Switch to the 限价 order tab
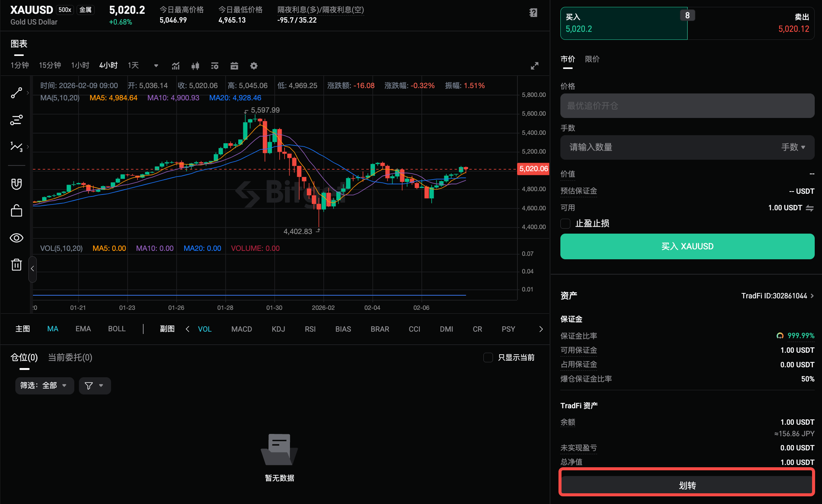Image resolution: width=822 pixels, height=504 pixels. pos(592,59)
